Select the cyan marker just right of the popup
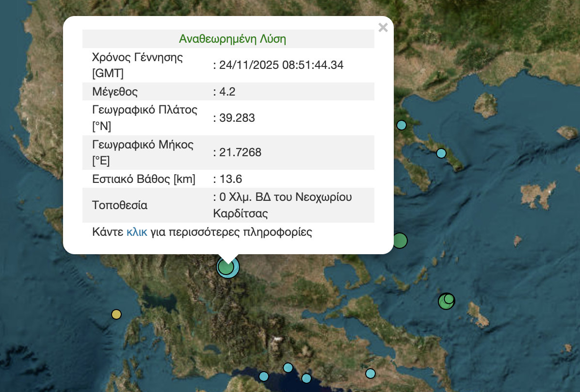580x392 pixels. pyautogui.click(x=401, y=125)
